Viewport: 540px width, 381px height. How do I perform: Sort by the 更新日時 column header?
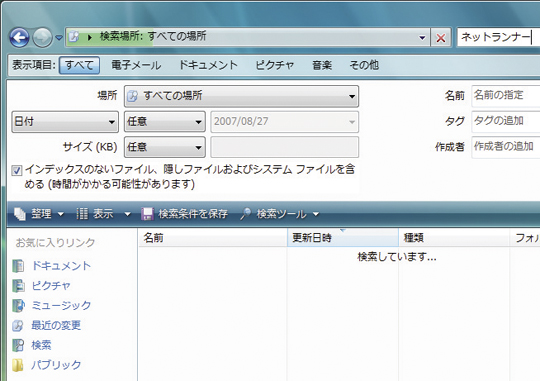coord(343,238)
